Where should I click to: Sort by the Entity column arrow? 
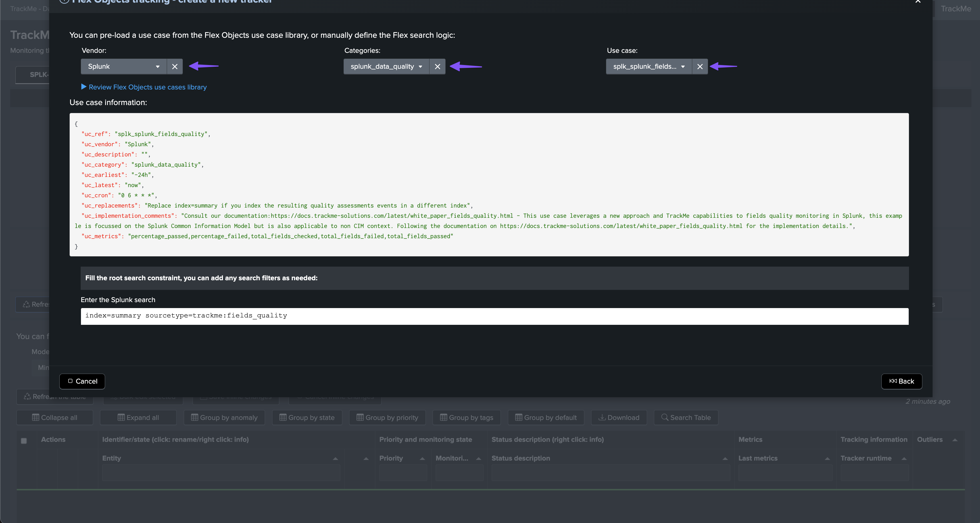[x=335, y=459]
